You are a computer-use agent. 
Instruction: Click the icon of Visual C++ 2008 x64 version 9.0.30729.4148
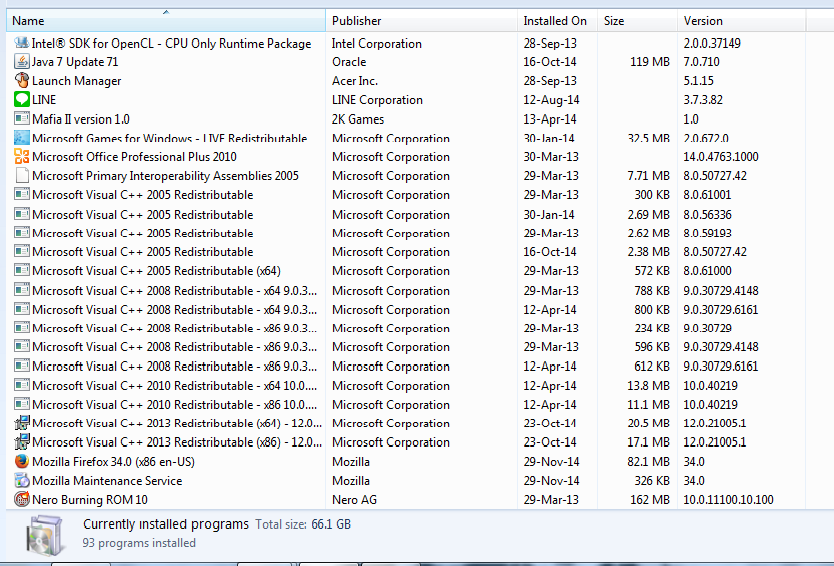[x=21, y=290]
